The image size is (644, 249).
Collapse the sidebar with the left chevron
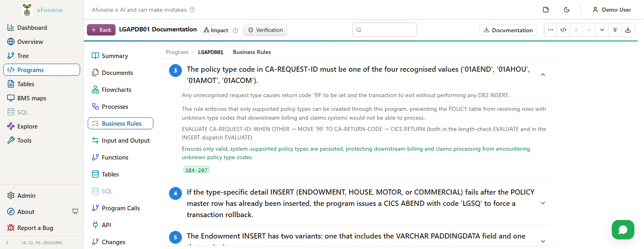click(7, 243)
